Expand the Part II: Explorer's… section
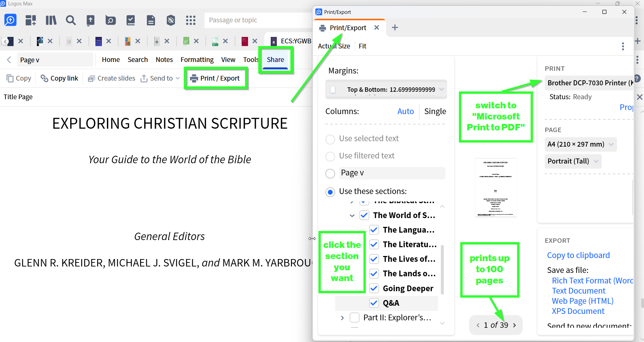Viewport: 644px width, 342px height. tap(342, 318)
